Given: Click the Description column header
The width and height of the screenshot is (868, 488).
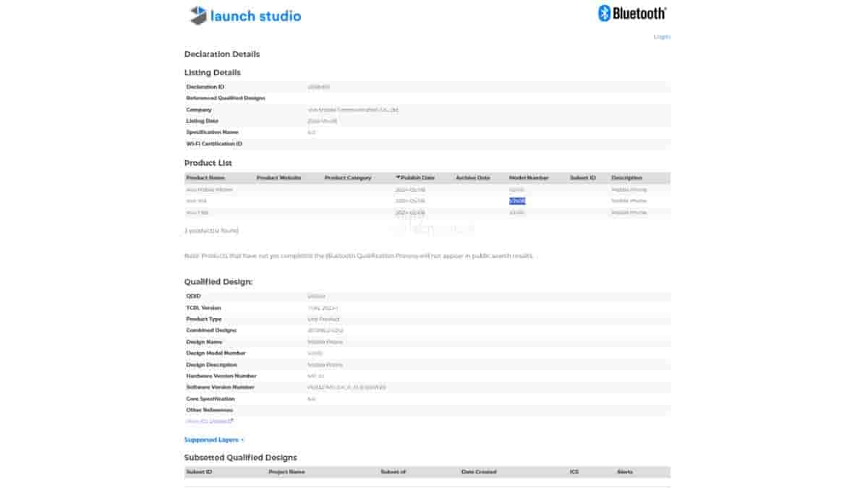Looking at the screenshot, I should (x=626, y=178).
